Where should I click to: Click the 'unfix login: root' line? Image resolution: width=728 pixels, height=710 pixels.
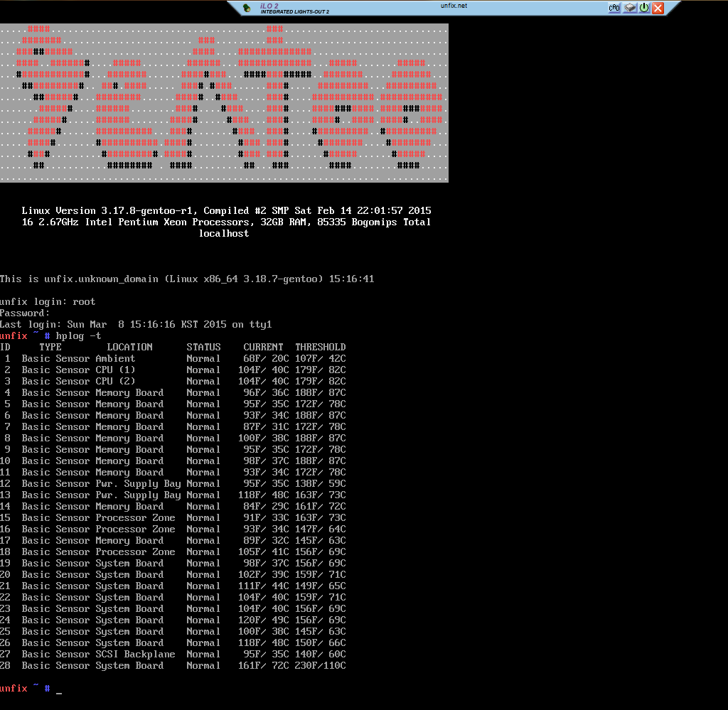48,301
